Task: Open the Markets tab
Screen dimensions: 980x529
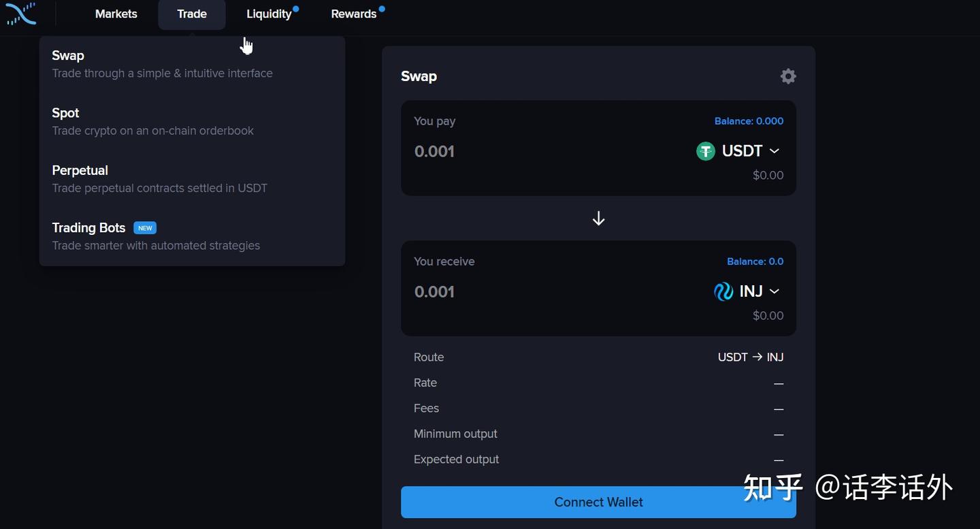Action: pyautogui.click(x=116, y=14)
